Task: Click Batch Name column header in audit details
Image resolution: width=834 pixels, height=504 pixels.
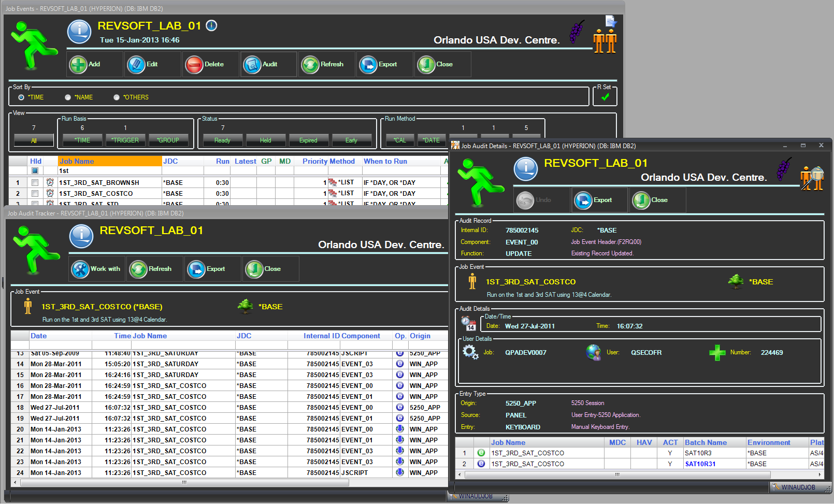Action: [706, 443]
